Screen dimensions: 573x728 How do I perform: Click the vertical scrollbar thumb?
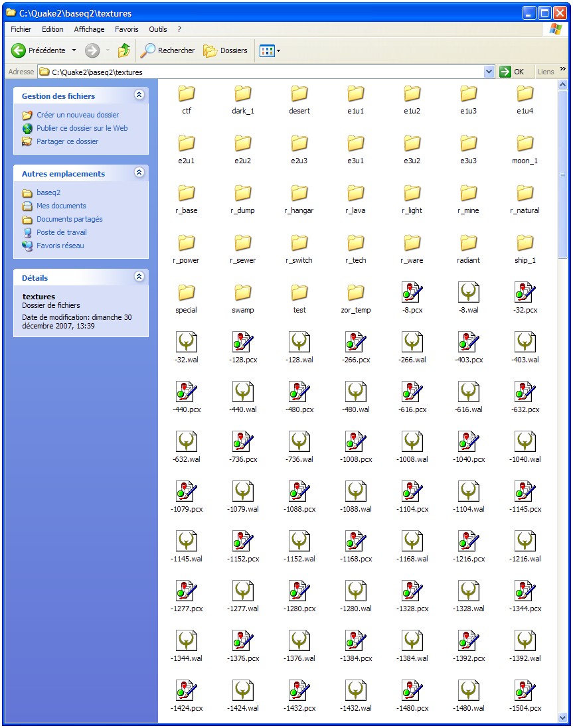tap(563, 174)
